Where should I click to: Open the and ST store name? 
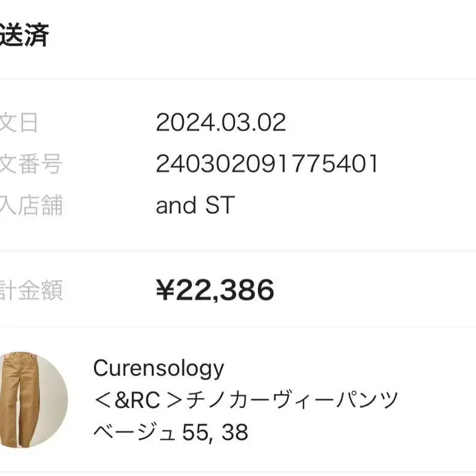194,205
